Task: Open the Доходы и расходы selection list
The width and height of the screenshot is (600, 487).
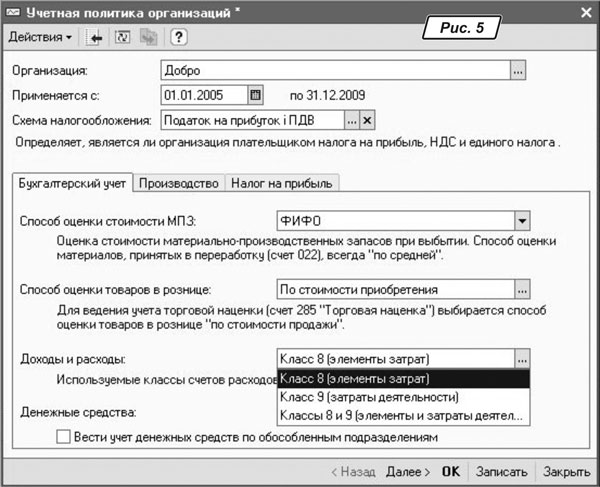Action: click(x=521, y=359)
